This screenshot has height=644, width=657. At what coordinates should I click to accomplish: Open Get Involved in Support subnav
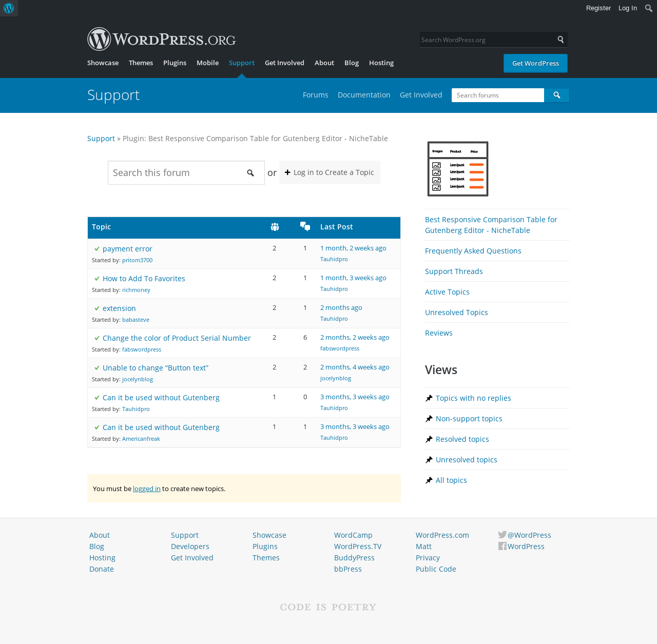tap(421, 95)
